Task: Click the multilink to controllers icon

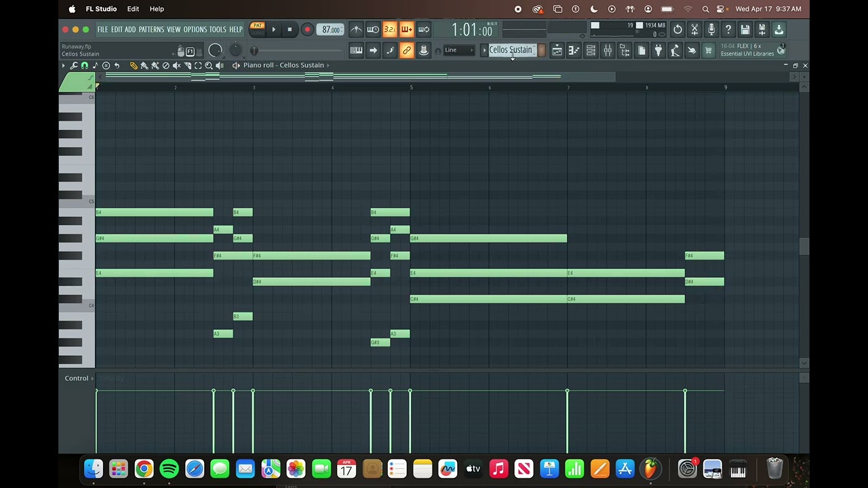Action: tap(424, 50)
